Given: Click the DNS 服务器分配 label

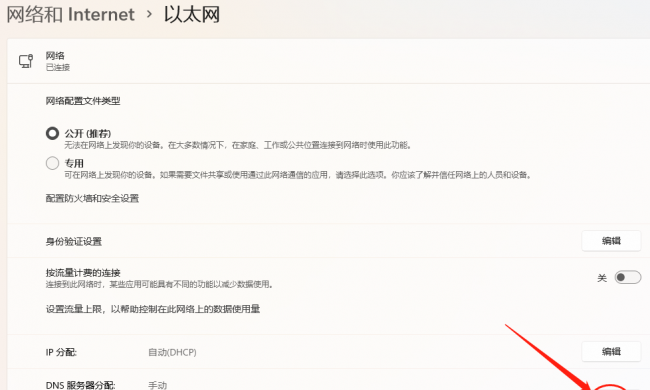Looking at the screenshot, I should [80, 385].
